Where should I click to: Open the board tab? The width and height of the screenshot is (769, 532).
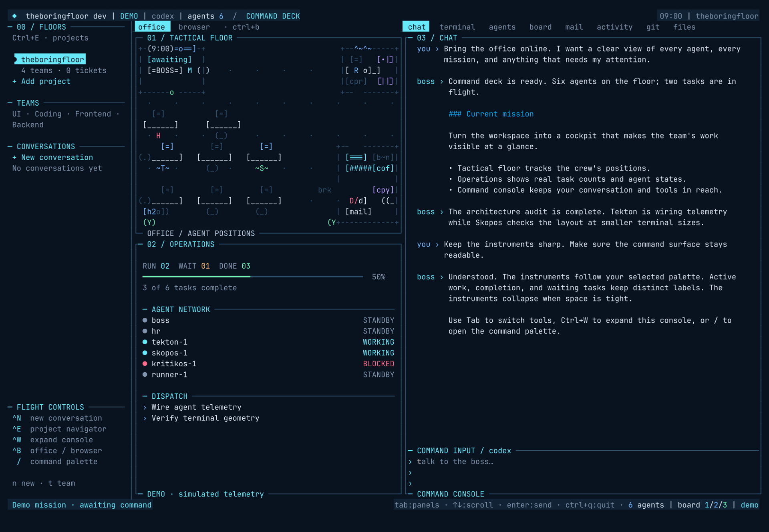tap(540, 27)
